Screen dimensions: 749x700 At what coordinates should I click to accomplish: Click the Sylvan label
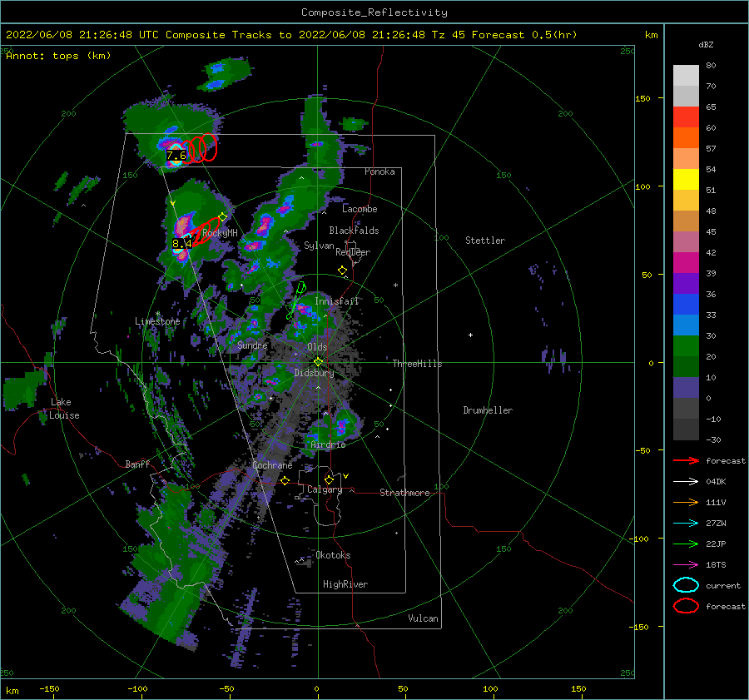[x=319, y=246]
